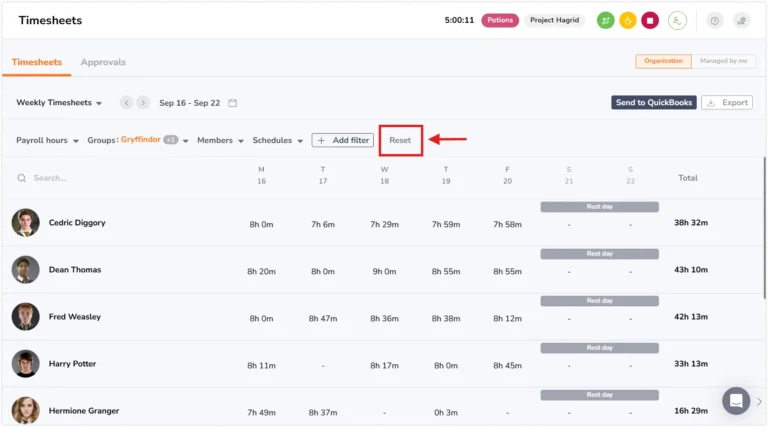Switch to the Approvals tab
Image resolution: width=768 pixels, height=427 pixels.
click(103, 62)
